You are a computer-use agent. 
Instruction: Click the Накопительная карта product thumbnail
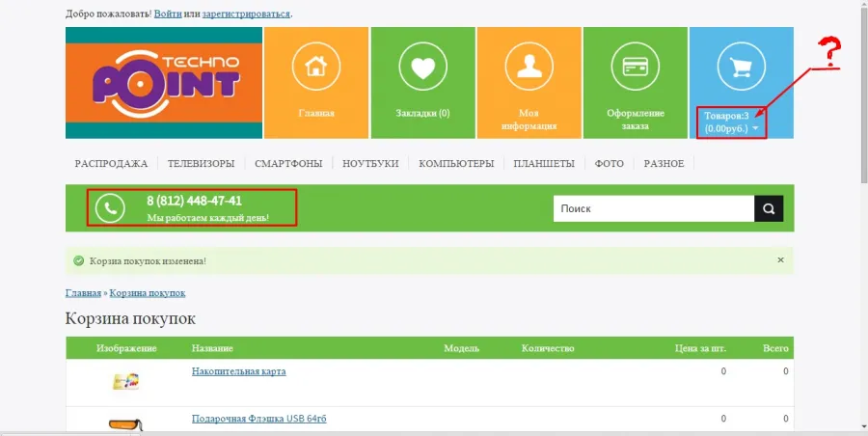125,382
